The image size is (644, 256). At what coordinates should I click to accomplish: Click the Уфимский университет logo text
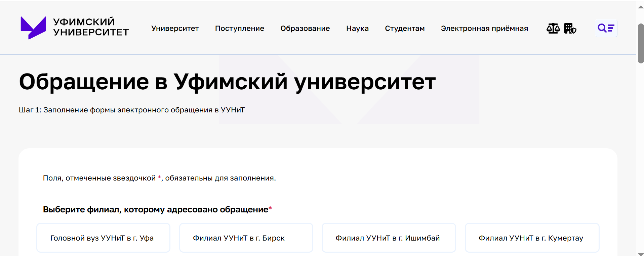click(91, 27)
